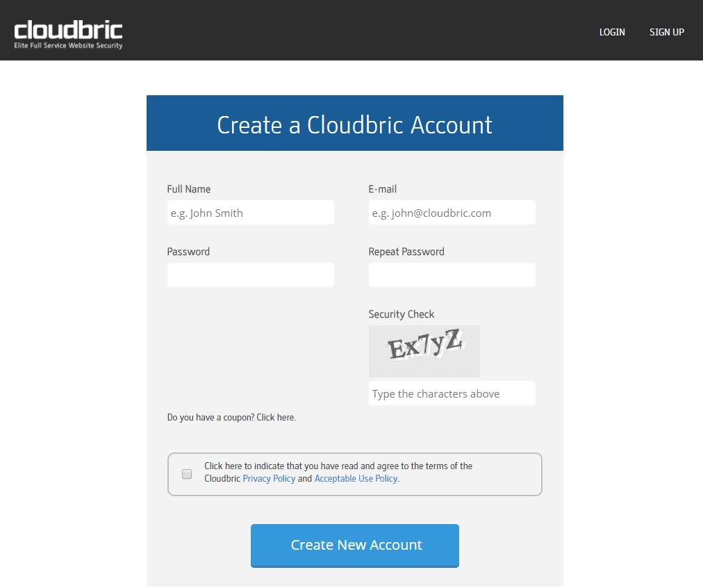Click the 'E-mail' label
This screenshot has width=703, height=588.
[x=383, y=189]
